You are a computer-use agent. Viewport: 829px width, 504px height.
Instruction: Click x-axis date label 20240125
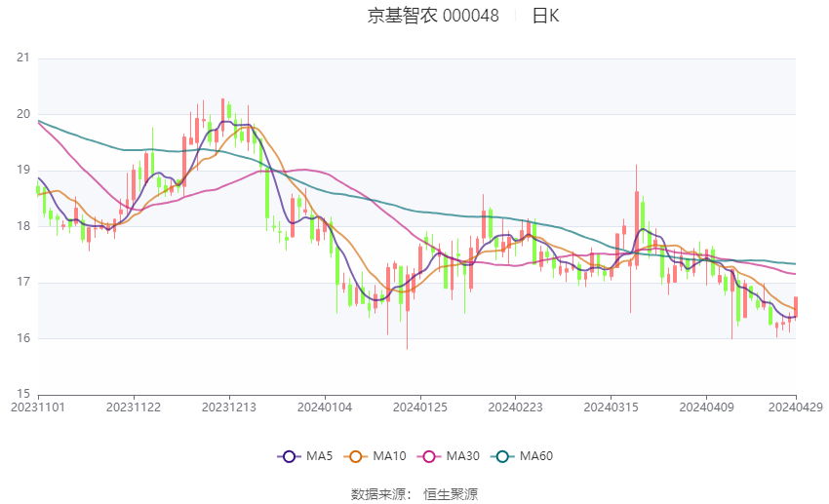point(420,407)
